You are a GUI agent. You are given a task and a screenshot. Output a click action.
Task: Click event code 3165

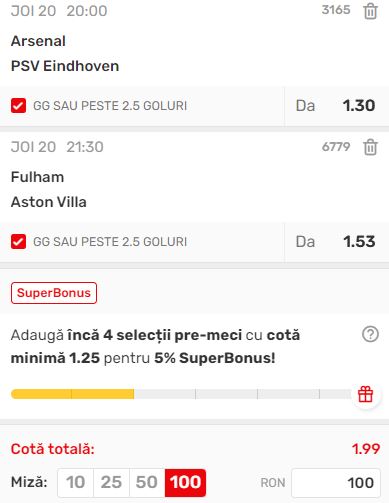336,10
